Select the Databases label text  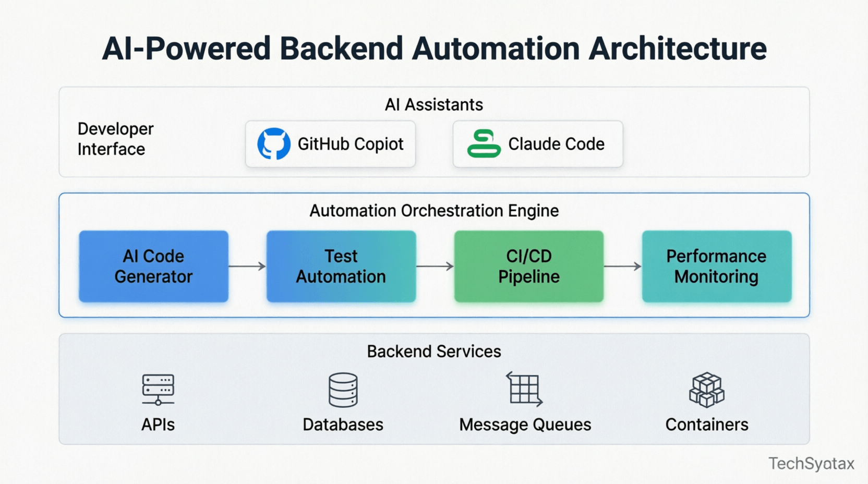click(342, 424)
